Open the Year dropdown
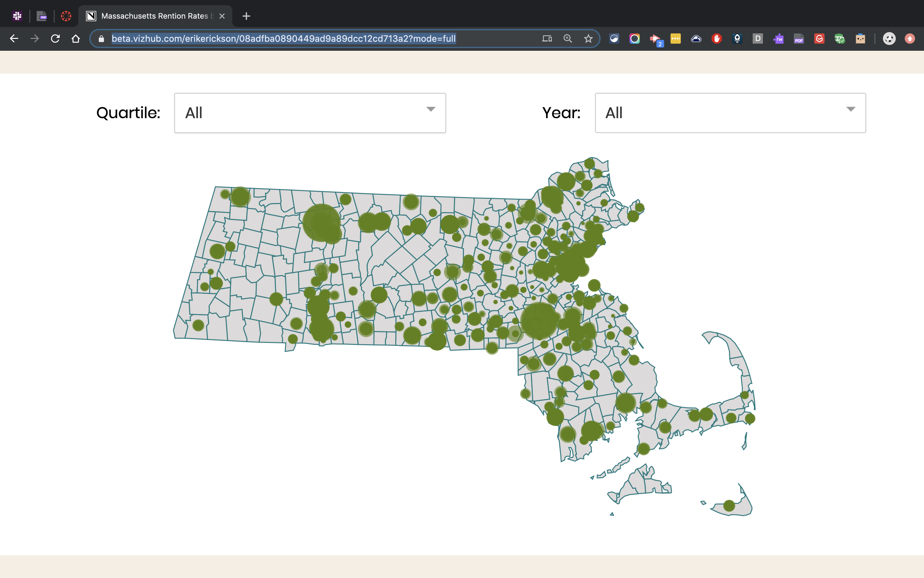924x578 pixels. [731, 113]
